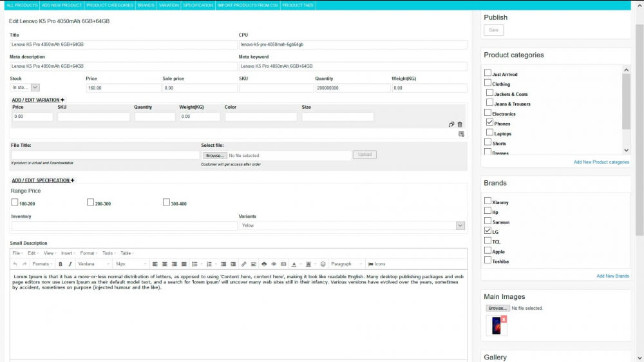Screen dimensions: 644x362
Task: Print the description with the printer icon
Action: coord(263,264)
